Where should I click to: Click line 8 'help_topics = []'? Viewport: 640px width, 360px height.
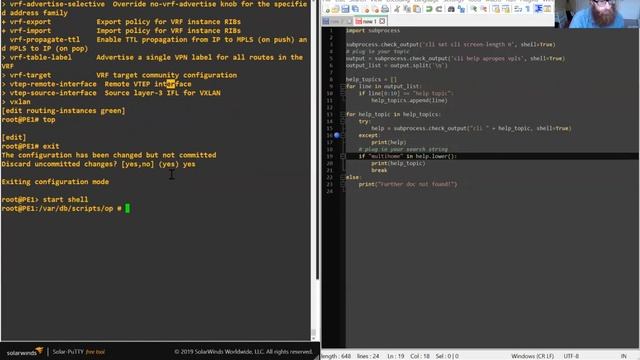pos(371,80)
